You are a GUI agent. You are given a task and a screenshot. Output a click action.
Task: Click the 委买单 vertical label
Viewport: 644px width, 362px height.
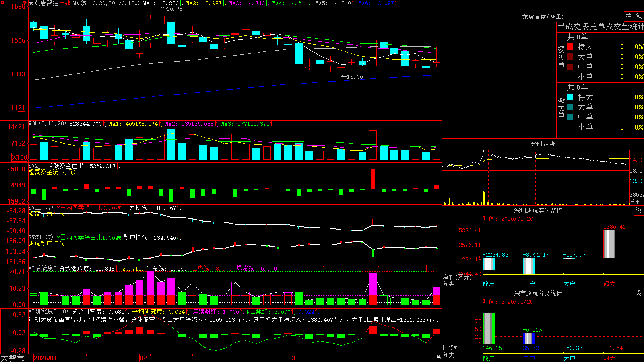coord(561,57)
